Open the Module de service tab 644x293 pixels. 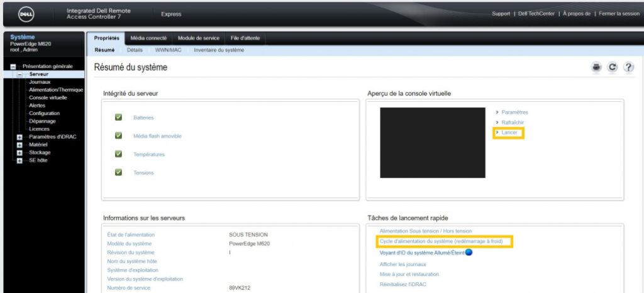[x=199, y=38]
